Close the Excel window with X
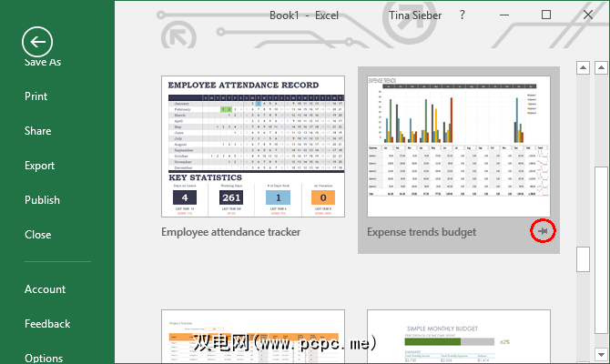Viewport: 610px width, 364px height. click(x=588, y=15)
